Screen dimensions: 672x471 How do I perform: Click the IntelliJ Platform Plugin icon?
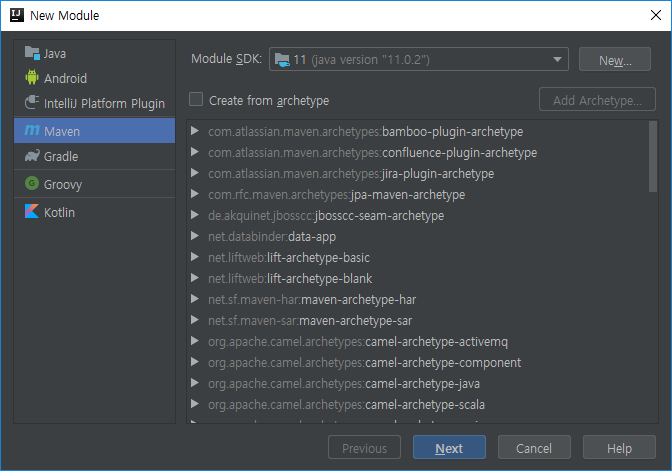tap(32, 103)
